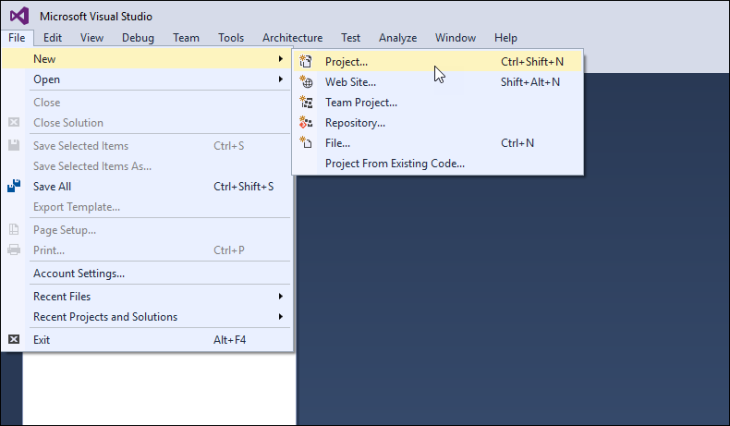Open the Debug menu
This screenshot has height=426, width=730.
coord(138,38)
